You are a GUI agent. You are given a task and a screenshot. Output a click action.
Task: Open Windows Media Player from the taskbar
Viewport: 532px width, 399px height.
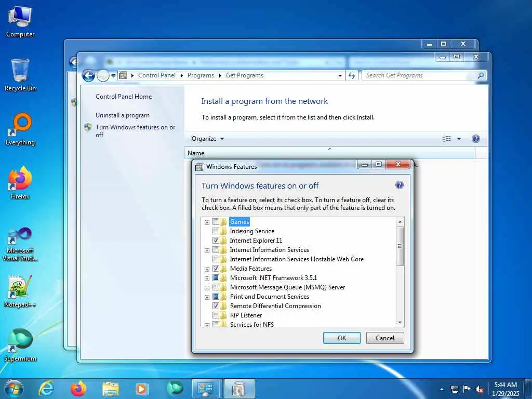141,389
